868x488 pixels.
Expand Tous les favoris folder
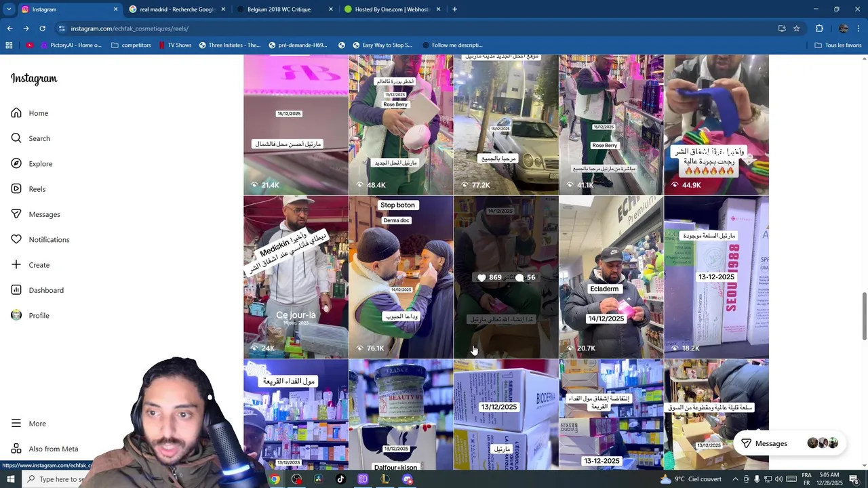pyautogui.click(x=838, y=45)
